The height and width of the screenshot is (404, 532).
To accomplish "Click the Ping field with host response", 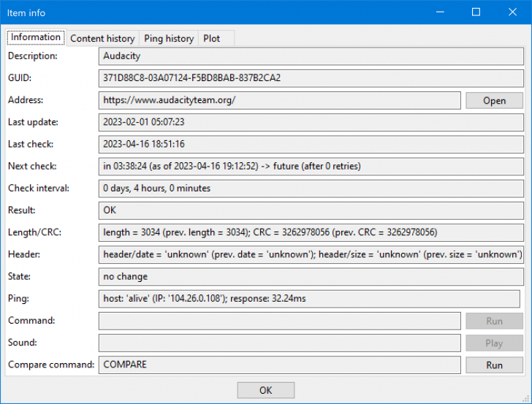I will pos(309,299).
